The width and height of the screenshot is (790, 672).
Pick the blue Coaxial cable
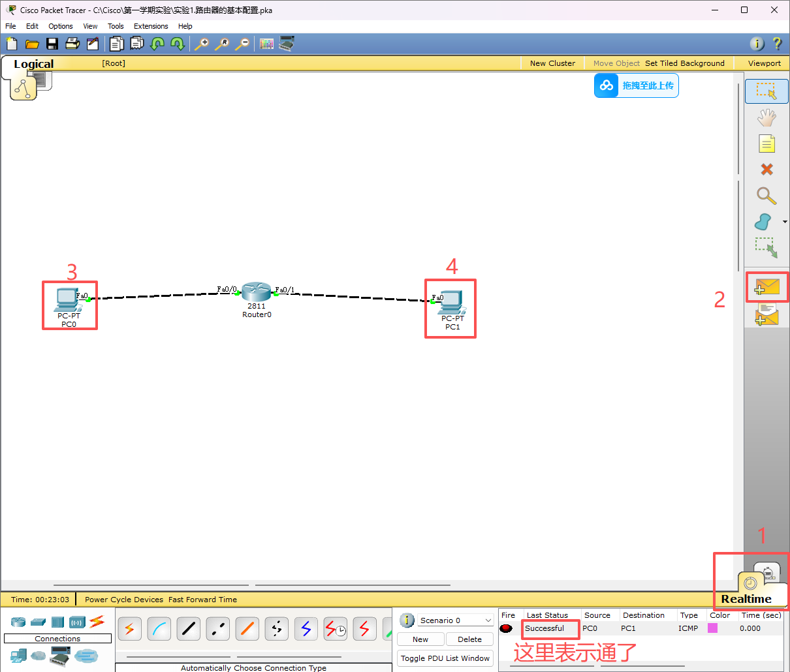[x=306, y=629]
